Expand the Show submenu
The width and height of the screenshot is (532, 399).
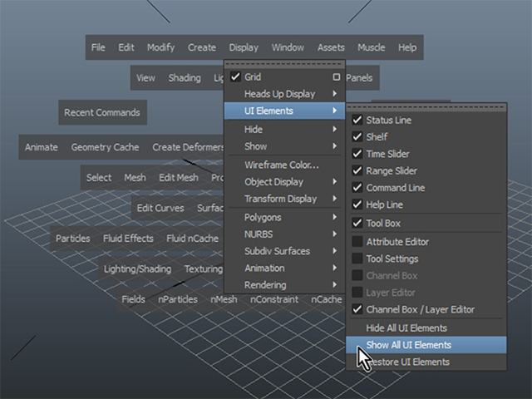[x=284, y=146]
